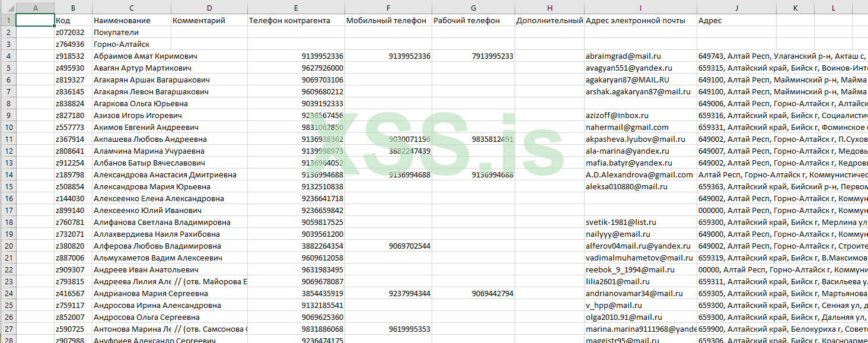The width and height of the screenshot is (868, 343).
Task: Select row 27 header
Action: (x=8, y=329)
